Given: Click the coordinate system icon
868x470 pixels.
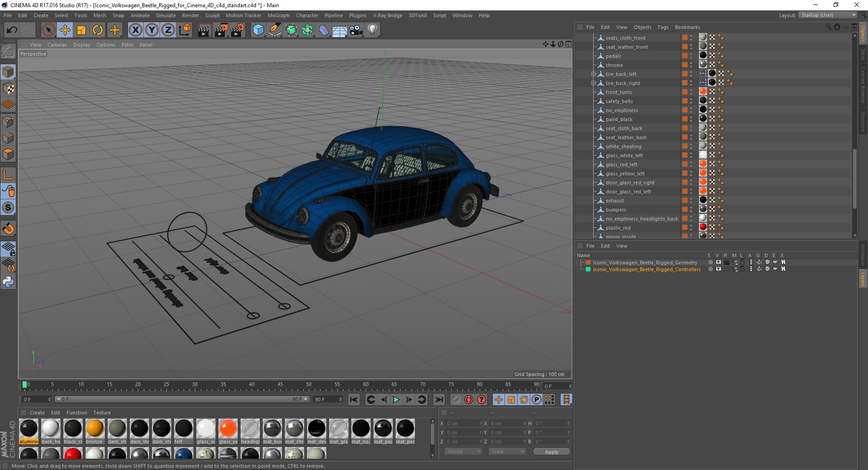Looking at the screenshot, I should coord(184,30).
